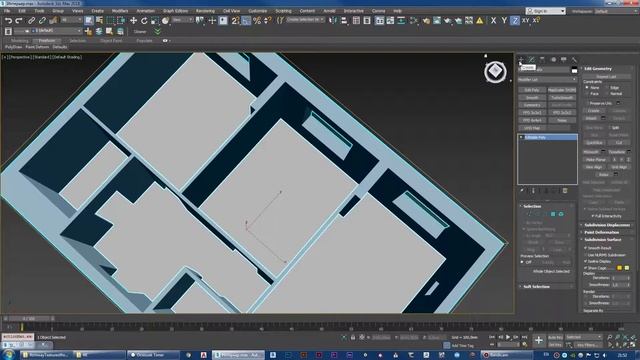Restrict to X axis constraint
This screenshot has width=640, height=360.
click(493, 20)
